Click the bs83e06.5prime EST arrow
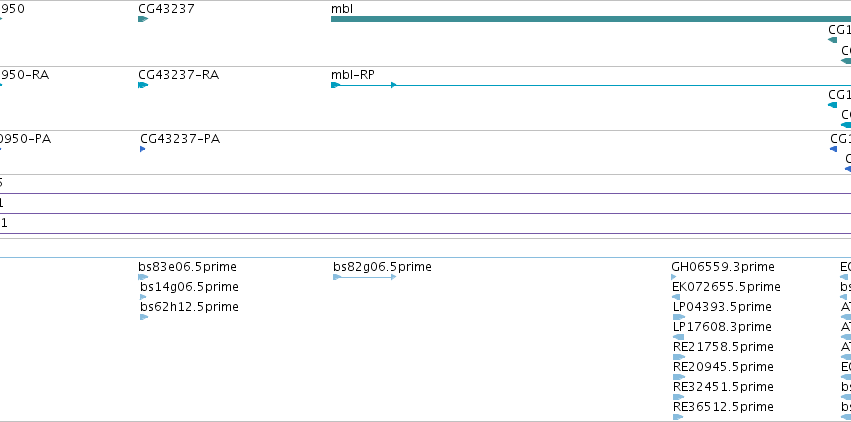 [x=143, y=277]
